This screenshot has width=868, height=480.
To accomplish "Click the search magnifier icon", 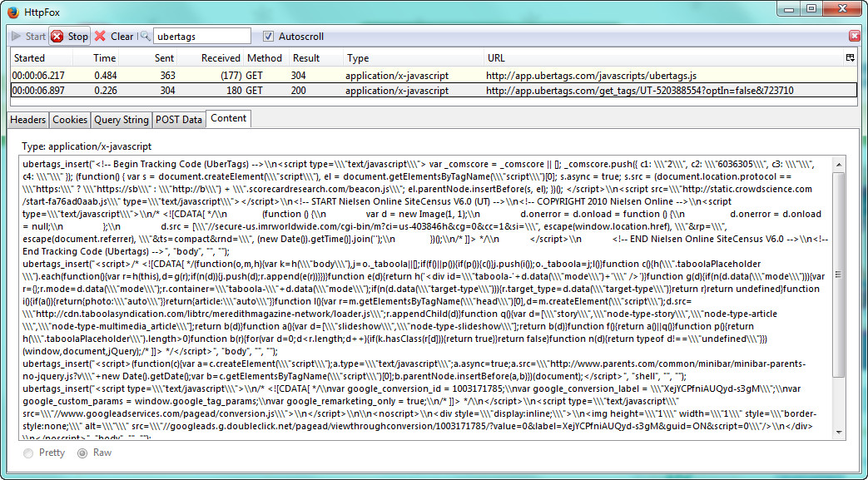I will [x=145, y=37].
